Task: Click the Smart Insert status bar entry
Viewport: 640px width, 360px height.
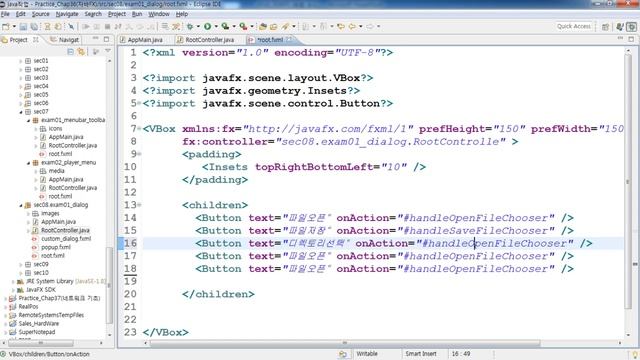Action: pos(420,354)
